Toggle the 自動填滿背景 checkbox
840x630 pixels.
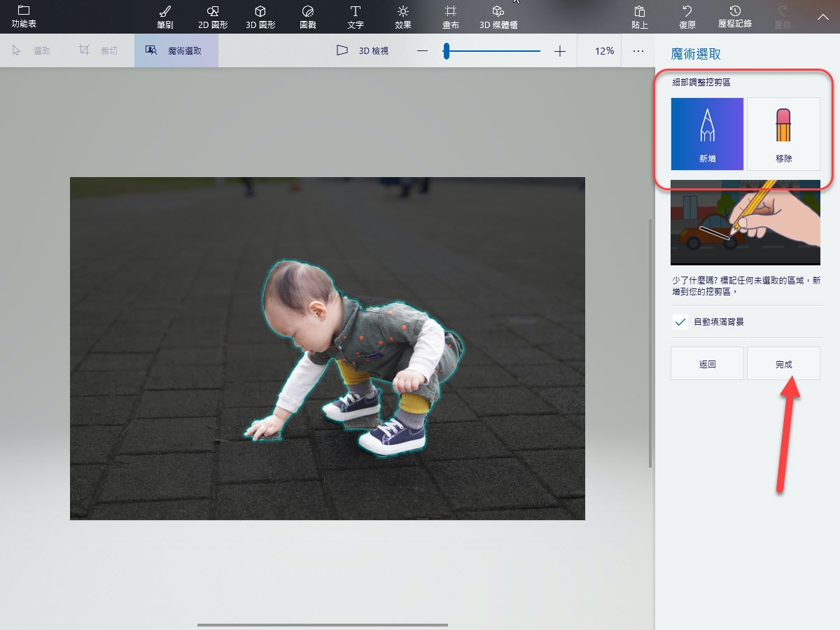tap(680, 323)
